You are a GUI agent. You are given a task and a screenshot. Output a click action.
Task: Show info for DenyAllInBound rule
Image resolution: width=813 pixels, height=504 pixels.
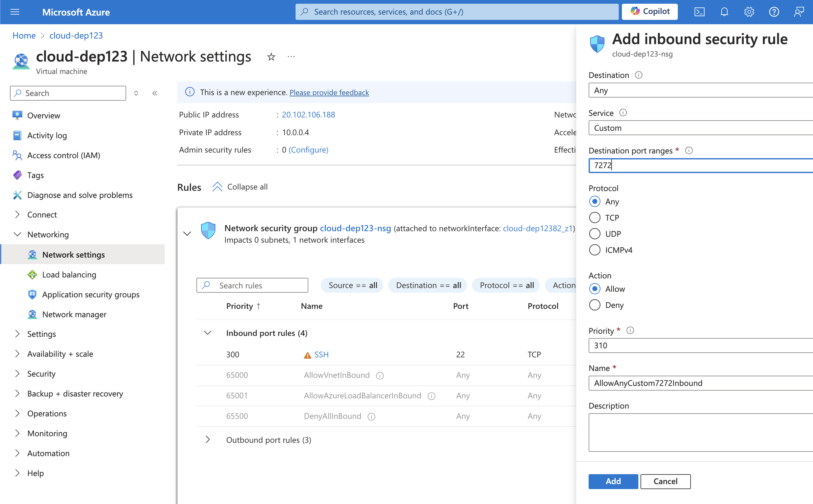[x=371, y=417]
